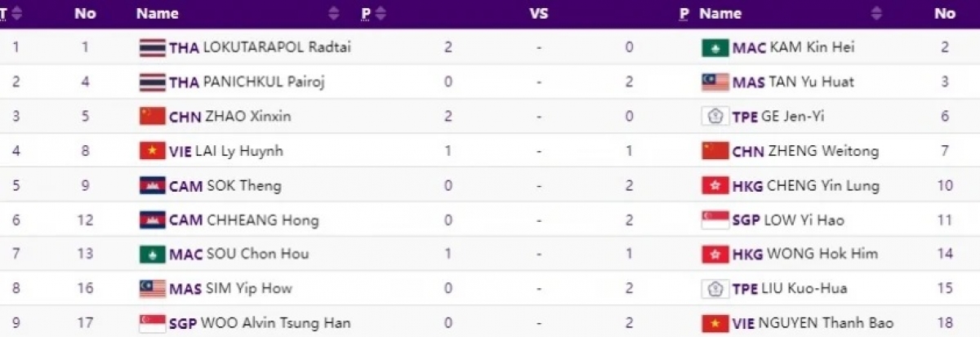Screen dimensions: 980x337
Task: Click Thailand flag beside LOKUTARAPOL Radtai
Action: (x=153, y=47)
